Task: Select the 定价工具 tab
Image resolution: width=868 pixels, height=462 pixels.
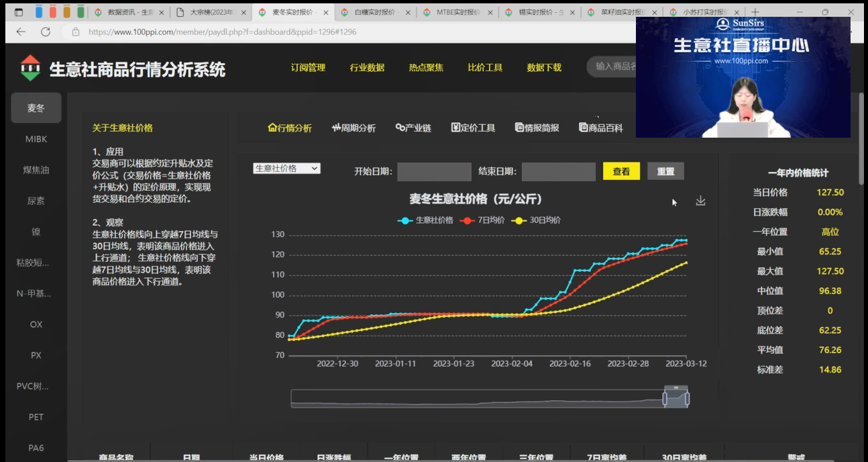Action: coord(473,128)
